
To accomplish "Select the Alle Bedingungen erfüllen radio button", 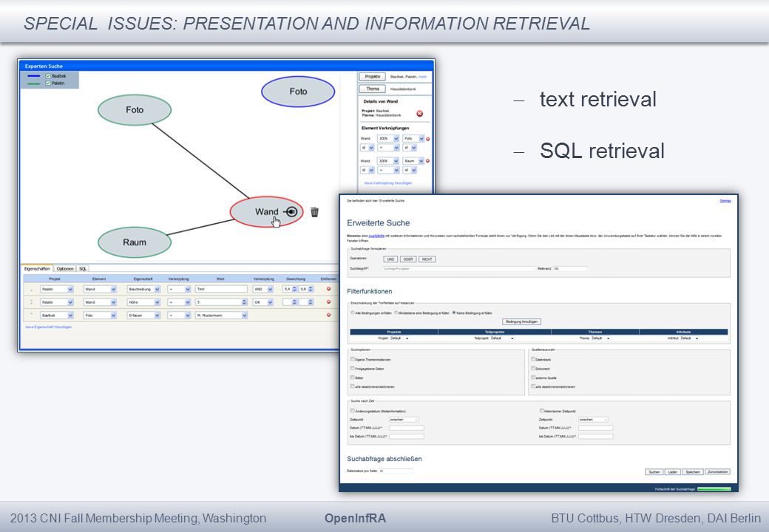I will click(x=353, y=313).
